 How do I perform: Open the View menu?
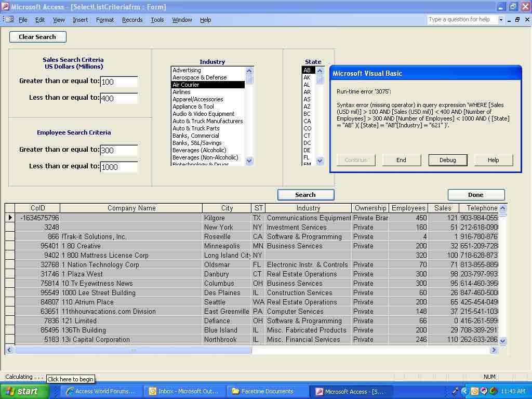pyautogui.click(x=59, y=20)
